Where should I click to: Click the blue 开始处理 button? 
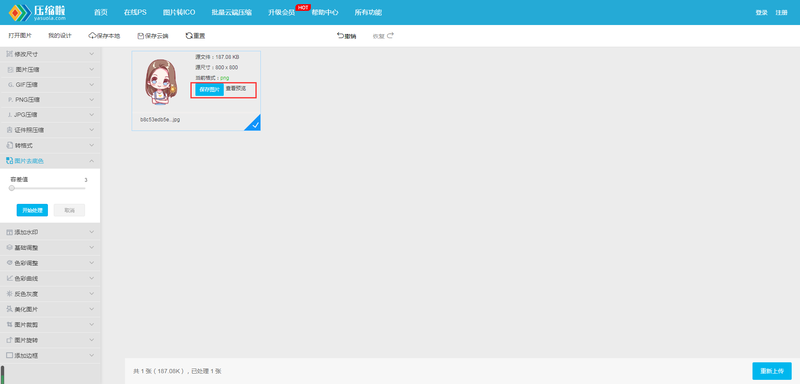tap(32, 210)
